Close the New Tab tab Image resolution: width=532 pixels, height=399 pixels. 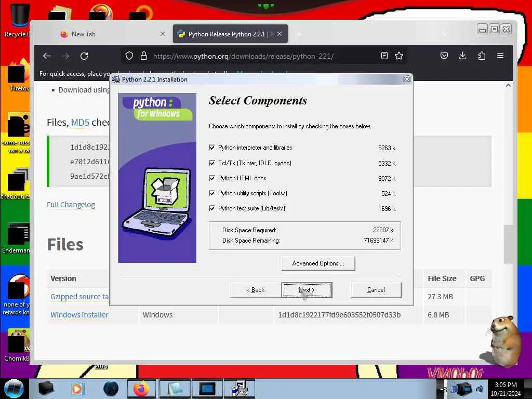(x=163, y=34)
